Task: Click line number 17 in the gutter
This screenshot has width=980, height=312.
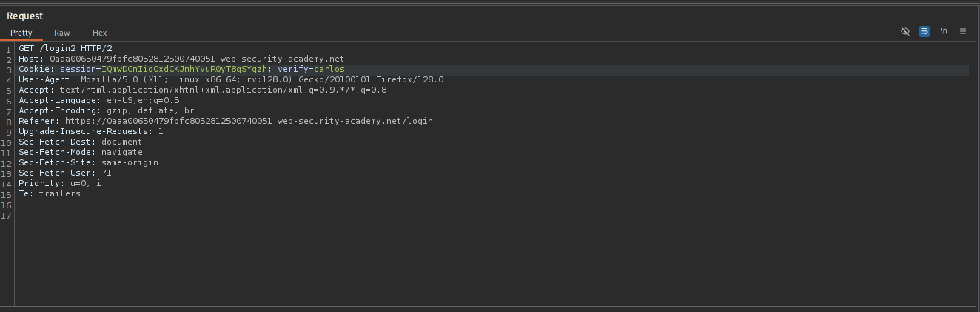Action: (x=7, y=216)
